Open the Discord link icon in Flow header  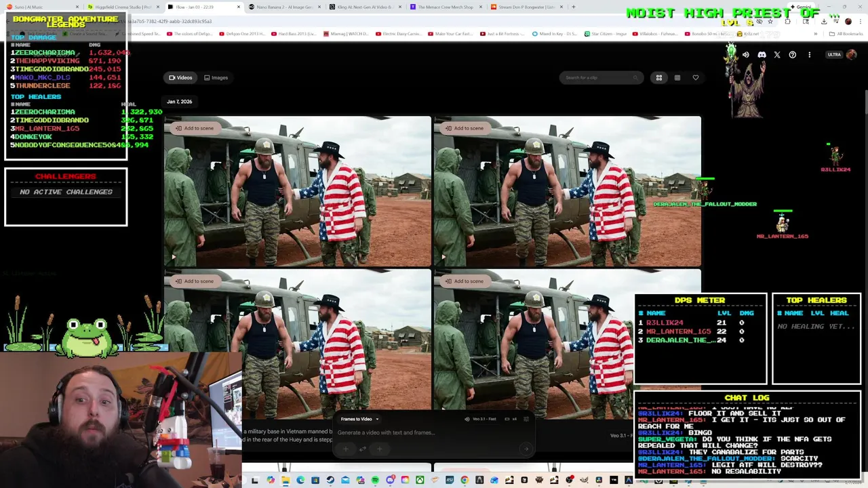tap(762, 55)
